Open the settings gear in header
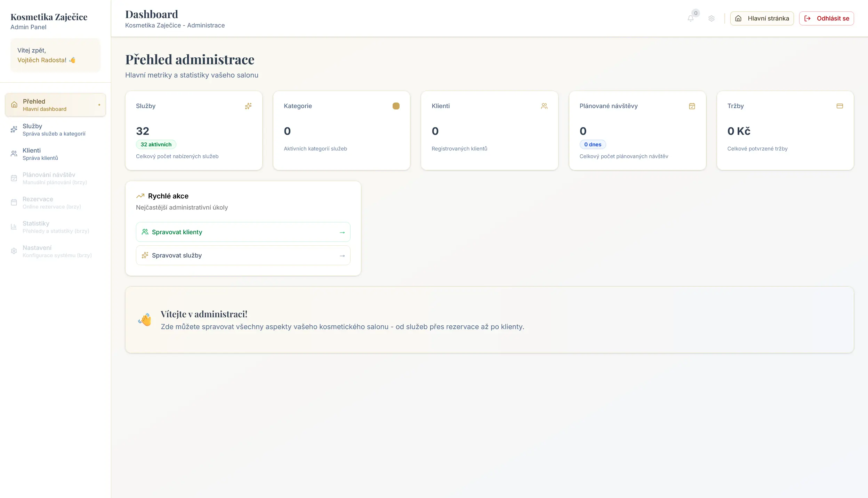 point(712,18)
